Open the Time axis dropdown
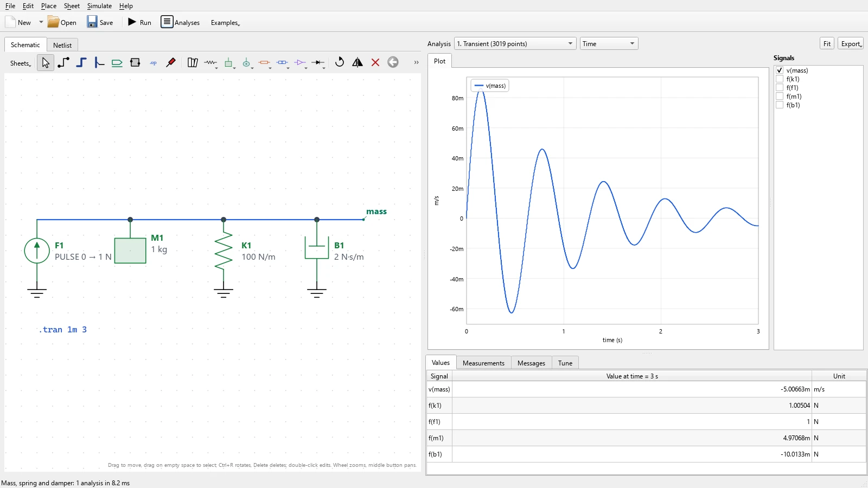The height and width of the screenshot is (488, 868). coord(609,43)
